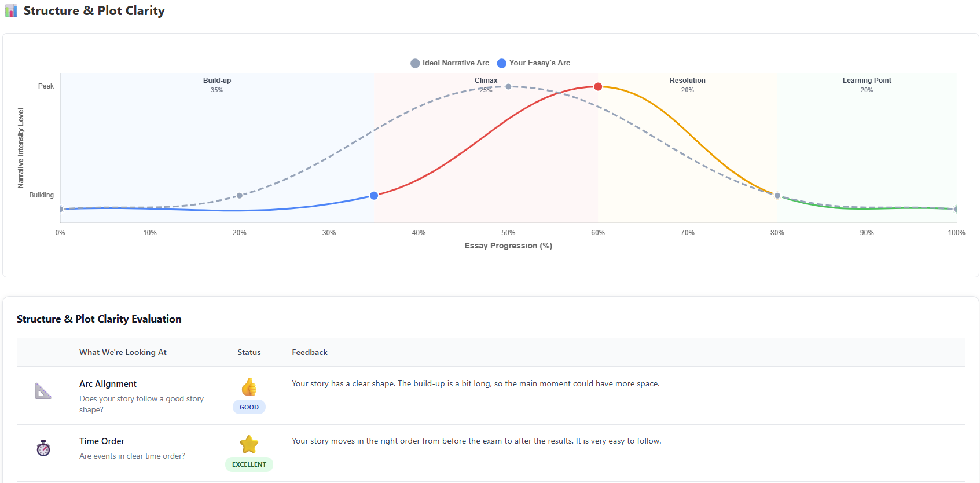Click the ruler triangle icon for Arc Alignment
This screenshot has width=980, height=483.
click(43, 391)
